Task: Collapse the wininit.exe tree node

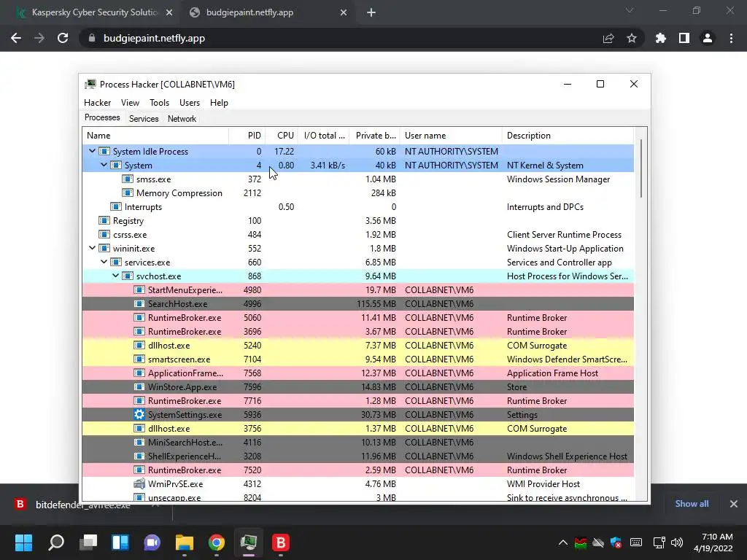Action: click(92, 248)
